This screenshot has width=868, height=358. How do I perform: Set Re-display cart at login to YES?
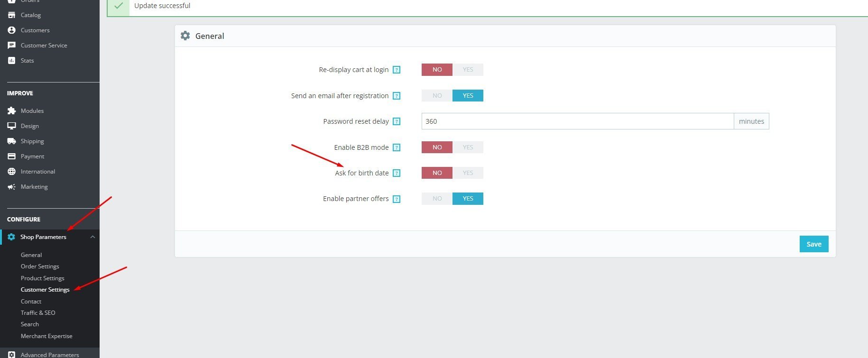[x=468, y=70]
